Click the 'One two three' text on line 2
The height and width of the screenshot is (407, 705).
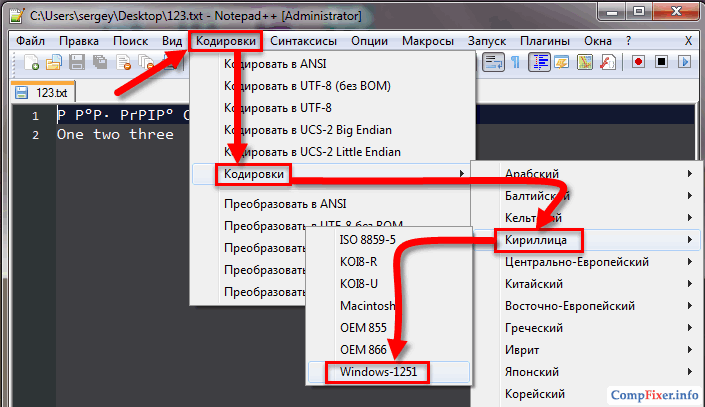[115, 134]
